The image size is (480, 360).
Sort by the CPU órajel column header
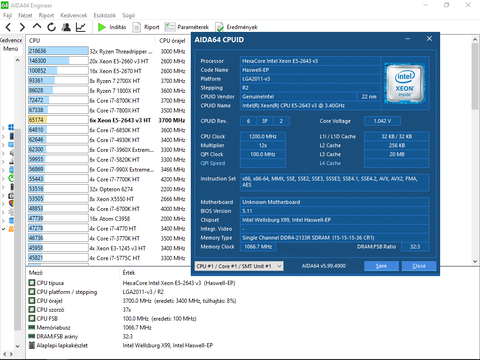(172, 40)
